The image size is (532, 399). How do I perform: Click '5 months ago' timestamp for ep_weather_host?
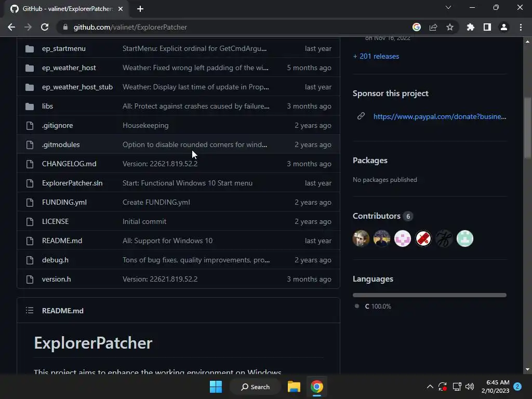(309, 68)
